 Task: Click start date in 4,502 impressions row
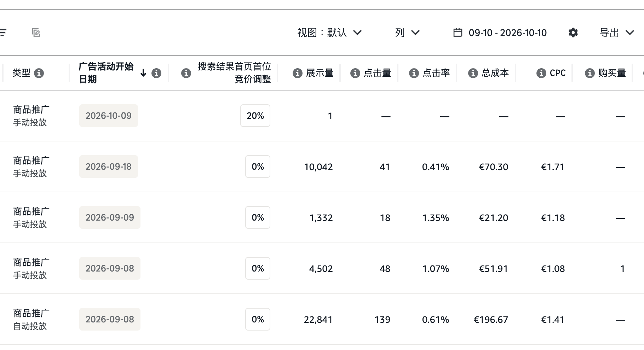tap(110, 268)
